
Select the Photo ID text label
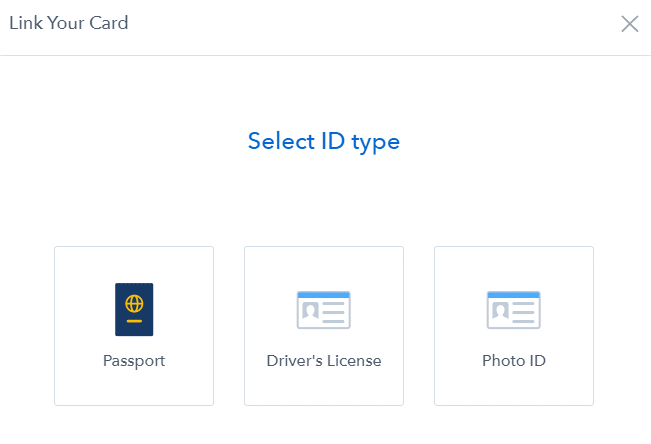click(x=514, y=361)
